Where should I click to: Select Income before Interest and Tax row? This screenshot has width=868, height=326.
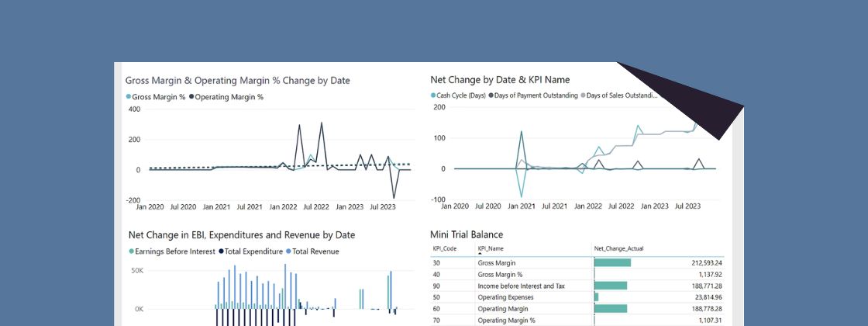tap(577, 286)
